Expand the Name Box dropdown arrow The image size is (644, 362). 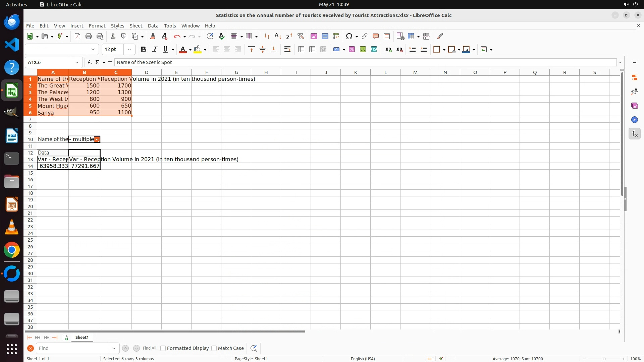point(77,62)
